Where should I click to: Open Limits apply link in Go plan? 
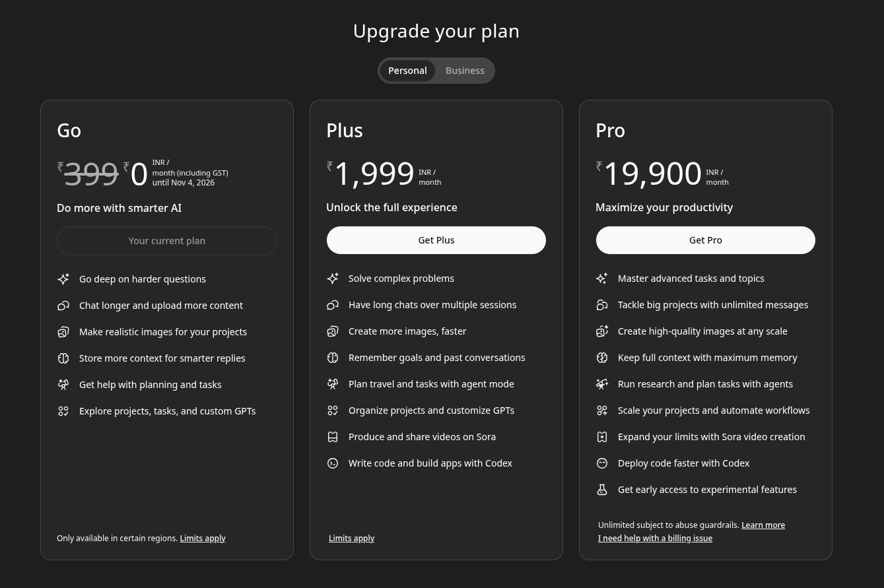203,539
